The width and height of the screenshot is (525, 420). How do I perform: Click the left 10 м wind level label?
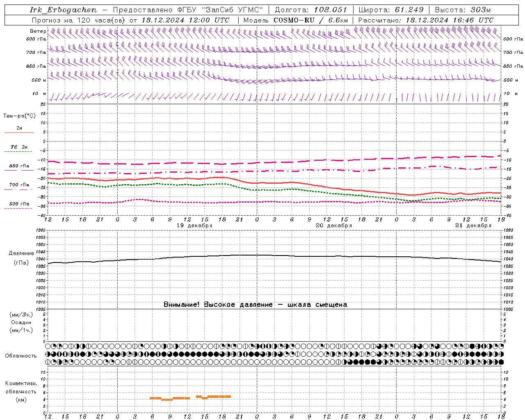click(x=39, y=94)
